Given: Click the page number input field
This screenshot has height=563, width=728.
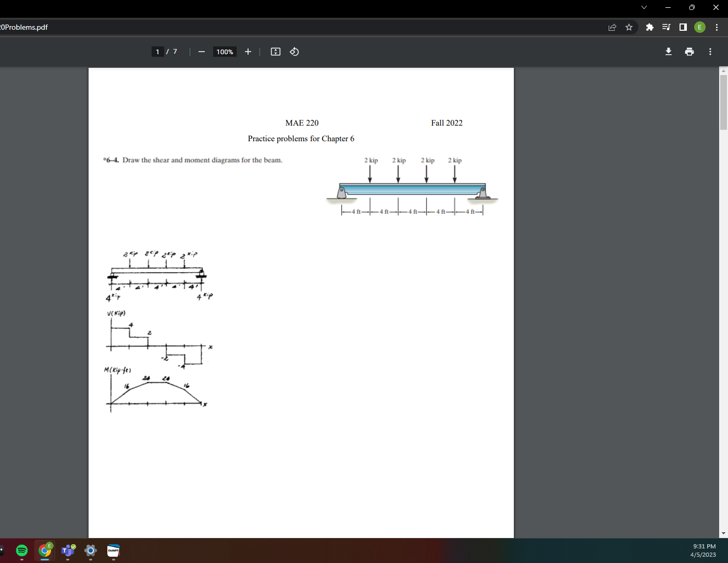Looking at the screenshot, I should point(157,52).
